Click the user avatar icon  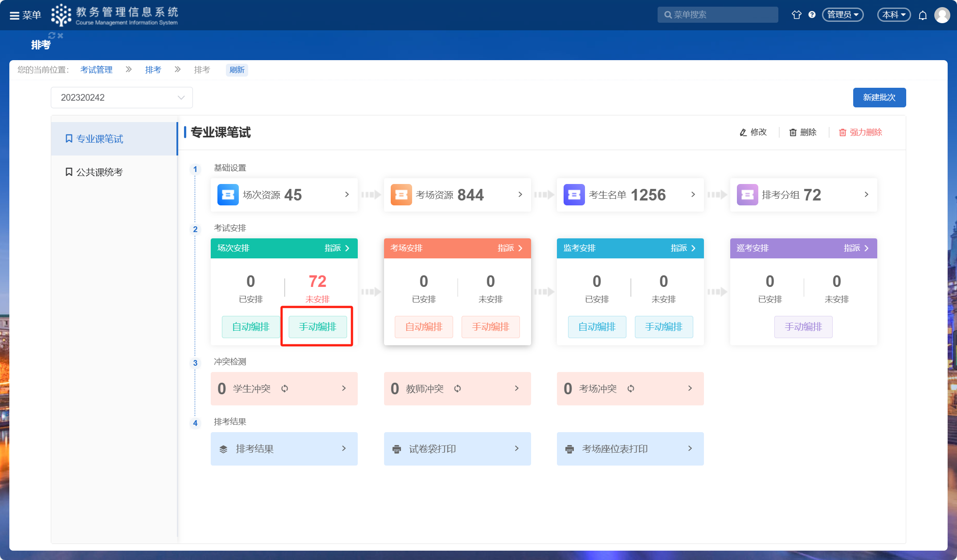point(942,15)
